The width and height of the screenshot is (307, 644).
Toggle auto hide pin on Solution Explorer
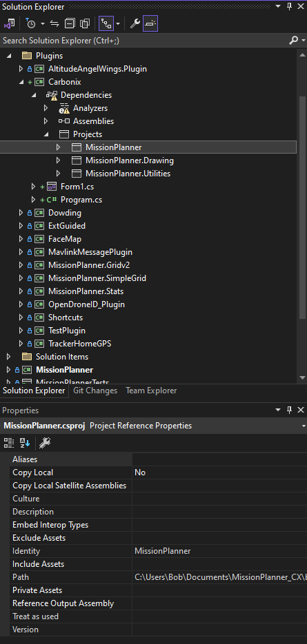(x=289, y=7)
